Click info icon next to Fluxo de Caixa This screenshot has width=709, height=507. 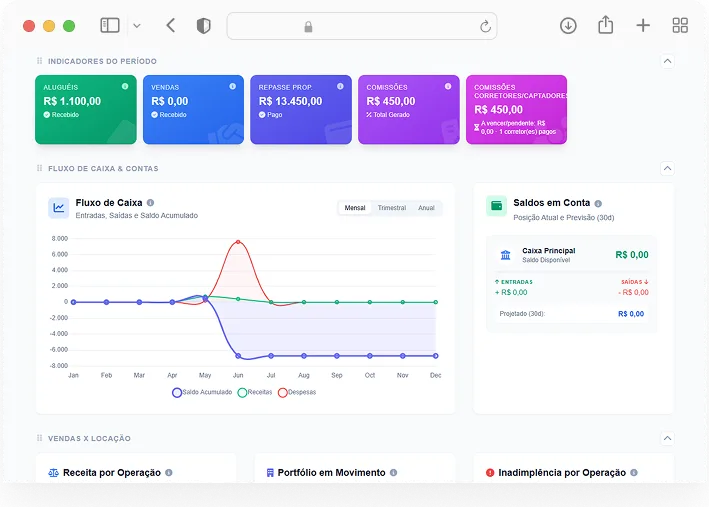click(x=151, y=203)
